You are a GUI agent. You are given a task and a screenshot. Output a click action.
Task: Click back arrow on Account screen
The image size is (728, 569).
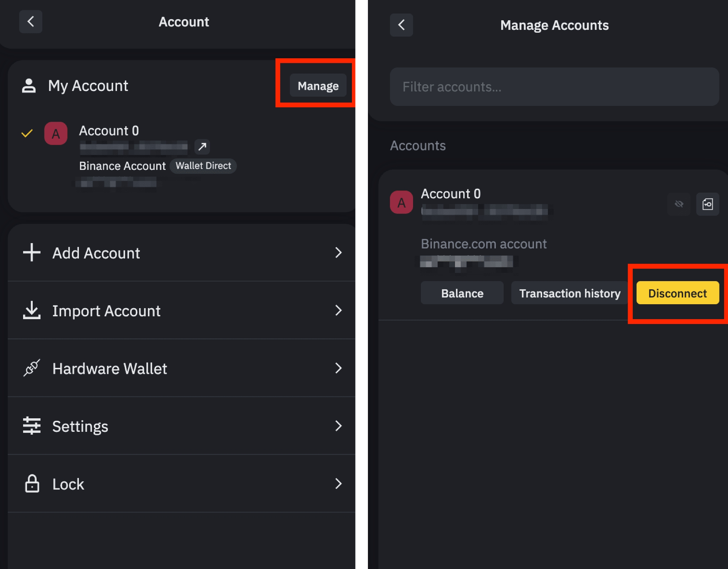[x=31, y=22]
